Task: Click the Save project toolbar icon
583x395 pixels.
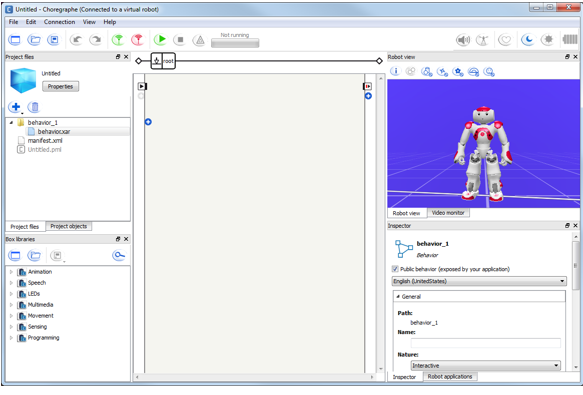Action: tap(54, 40)
